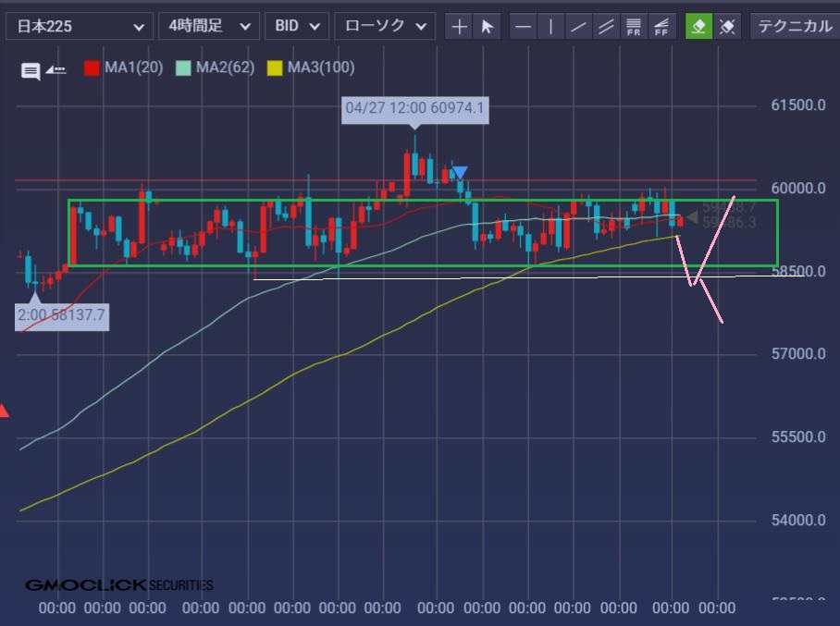Screen dimensions: 840x626
Task: Open the 日本225 symbol dropdown
Action: tap(80, 26)
